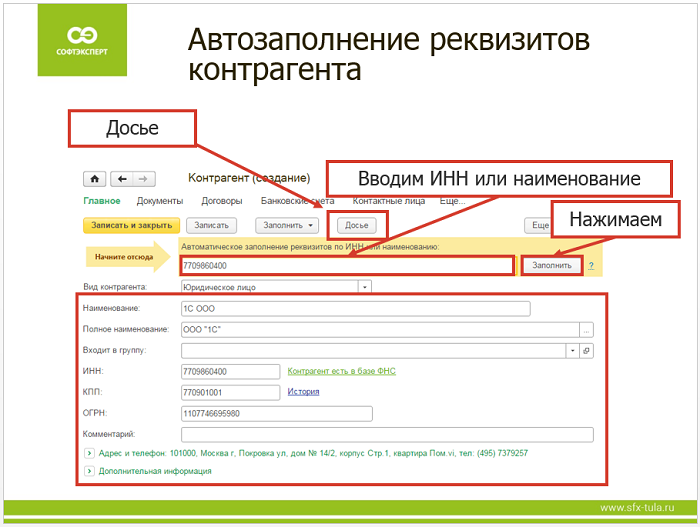This screenshot has width=700, height=527.
Task: Open the Входит в группу dropdown arrow
Action: tap(572, 351)
